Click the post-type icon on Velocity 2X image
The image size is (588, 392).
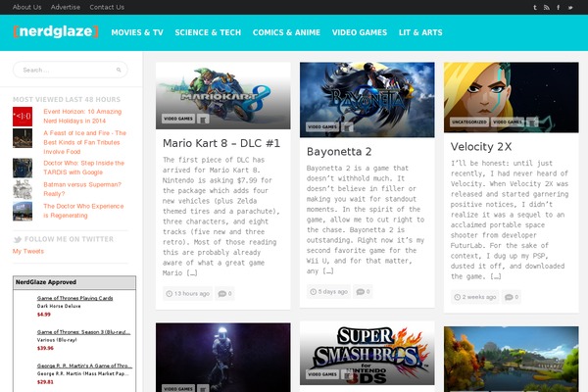tap(532, 122)
